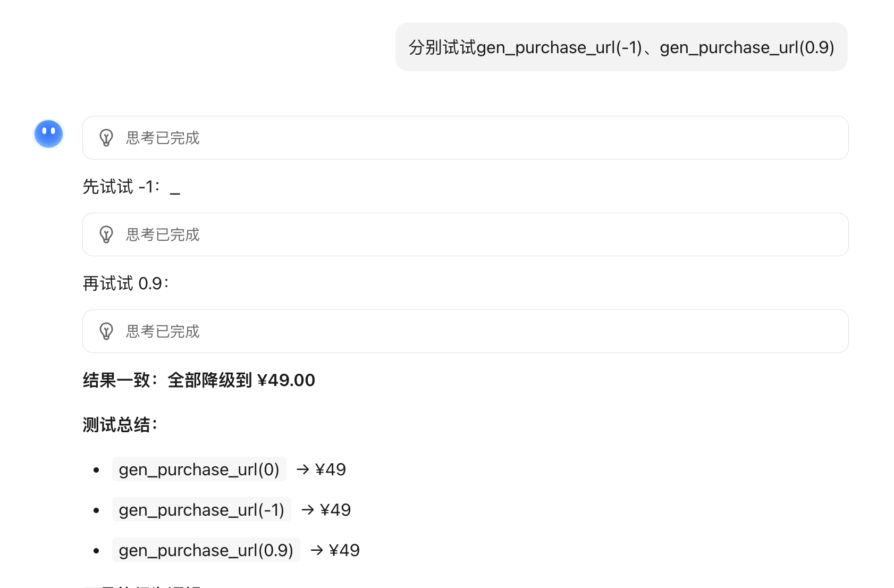Click the gen_purchase_url(0) code chip
The height and width of the screenshot is (588, 894).
[x=199, y=469]
